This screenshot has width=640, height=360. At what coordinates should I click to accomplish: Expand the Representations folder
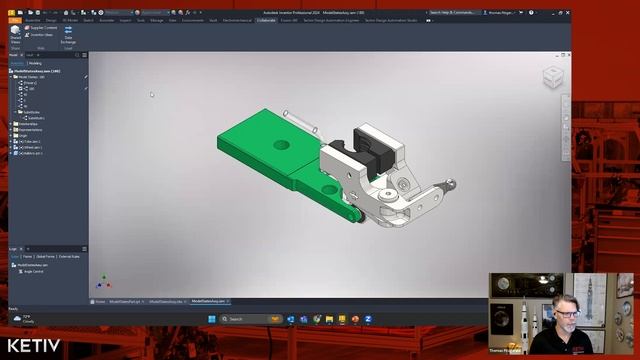coord(11,130)
